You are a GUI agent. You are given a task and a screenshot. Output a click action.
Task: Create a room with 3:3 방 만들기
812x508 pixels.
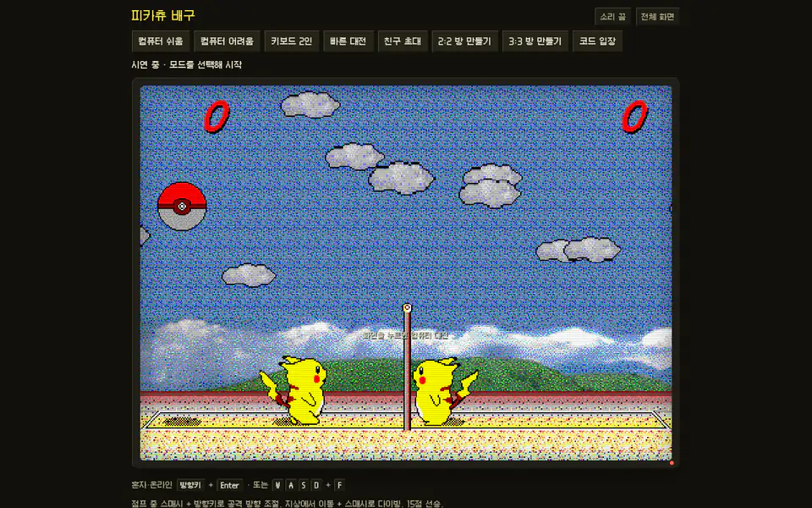(535, 41)
